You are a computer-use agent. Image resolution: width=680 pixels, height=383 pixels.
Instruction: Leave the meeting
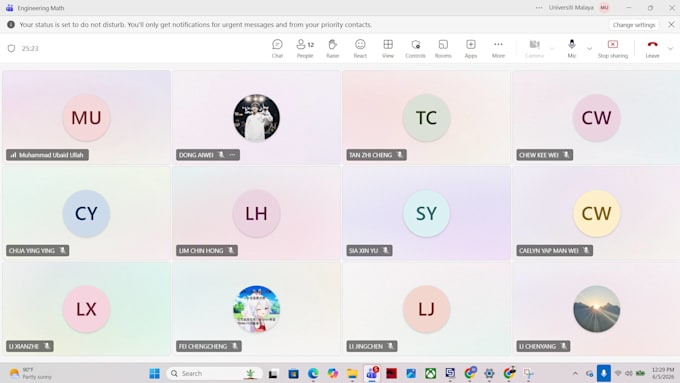[x=652, y=48]
